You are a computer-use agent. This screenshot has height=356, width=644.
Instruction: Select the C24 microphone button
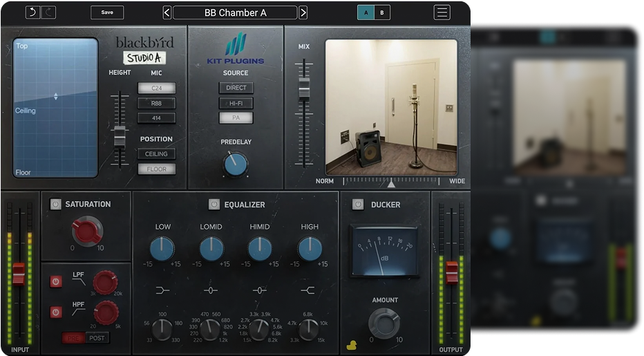pyautogui.click(x=156, y=88)
